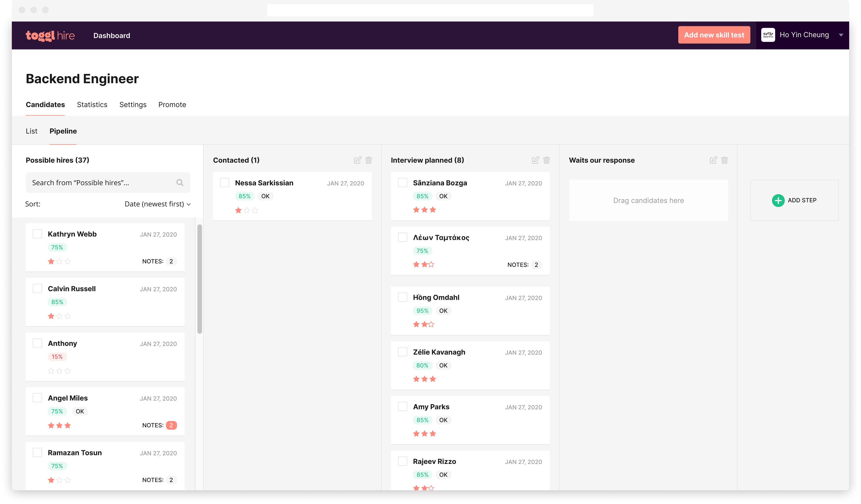
Task: Tick Rajeev Rizzo's checkbox
Action: coord(402,461)
